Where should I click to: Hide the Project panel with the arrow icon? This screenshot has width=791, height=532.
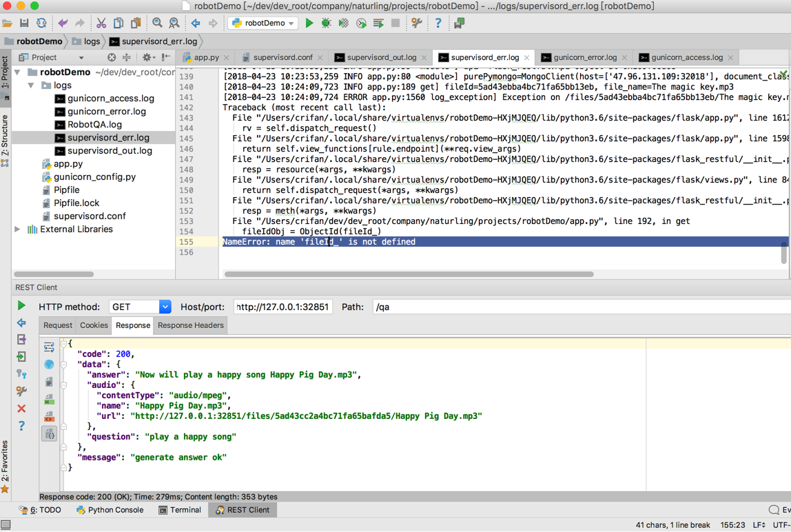(x=165, y=57)
